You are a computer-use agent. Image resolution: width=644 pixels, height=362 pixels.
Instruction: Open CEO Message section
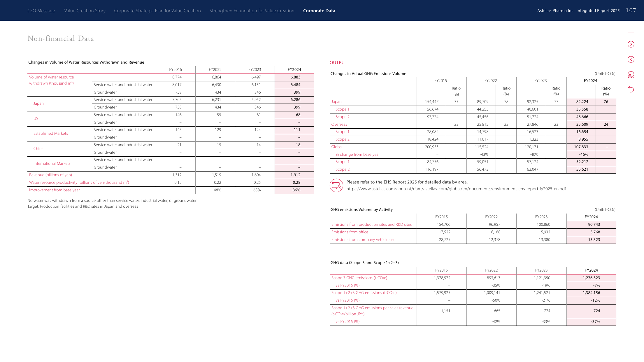coord(41,11)
